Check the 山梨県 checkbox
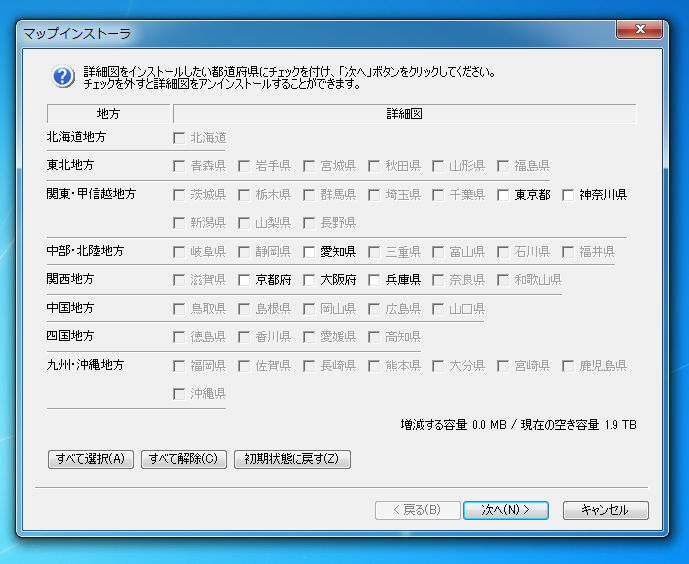689x564 pixels. (x=244, y=223)
